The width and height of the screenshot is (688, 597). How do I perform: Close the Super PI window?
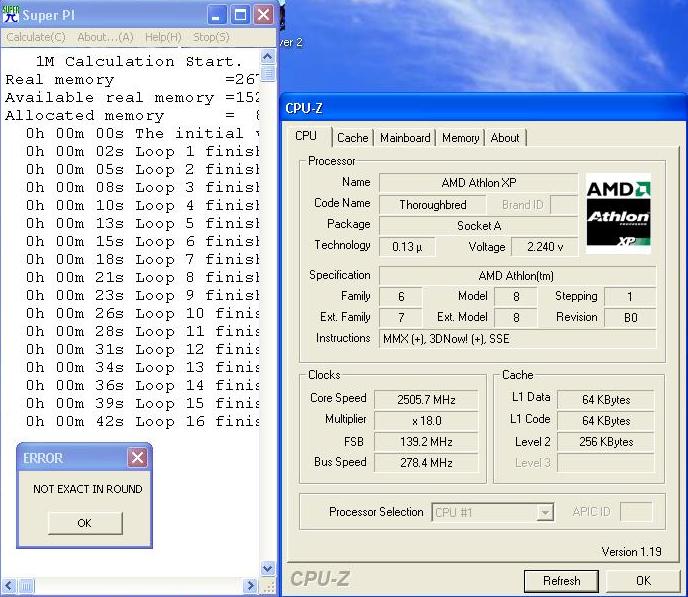tap(264, 15)
